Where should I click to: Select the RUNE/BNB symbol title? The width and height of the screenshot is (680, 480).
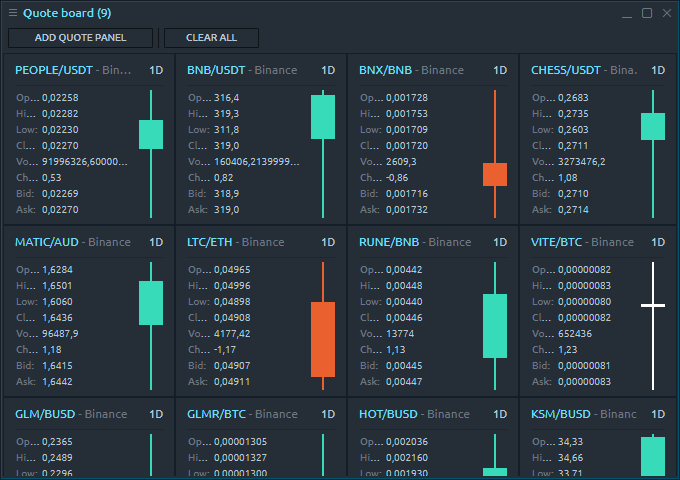tap(389, 242)
